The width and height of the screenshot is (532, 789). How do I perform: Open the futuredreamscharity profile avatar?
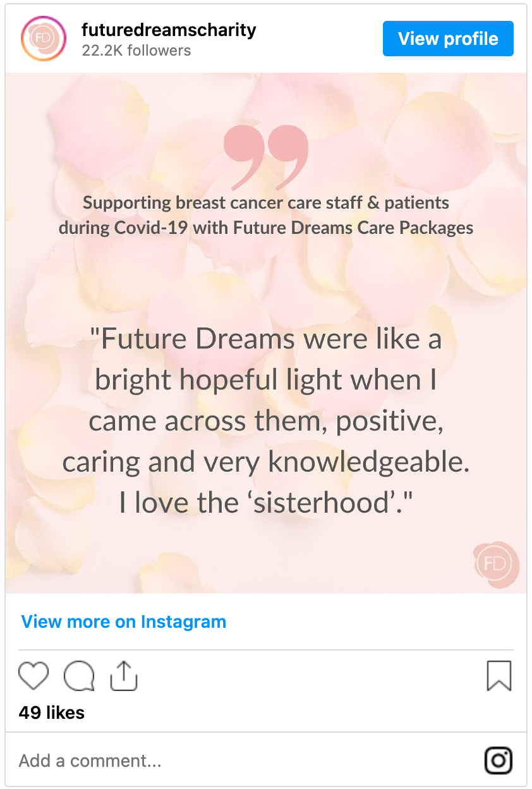coord(44,39)
